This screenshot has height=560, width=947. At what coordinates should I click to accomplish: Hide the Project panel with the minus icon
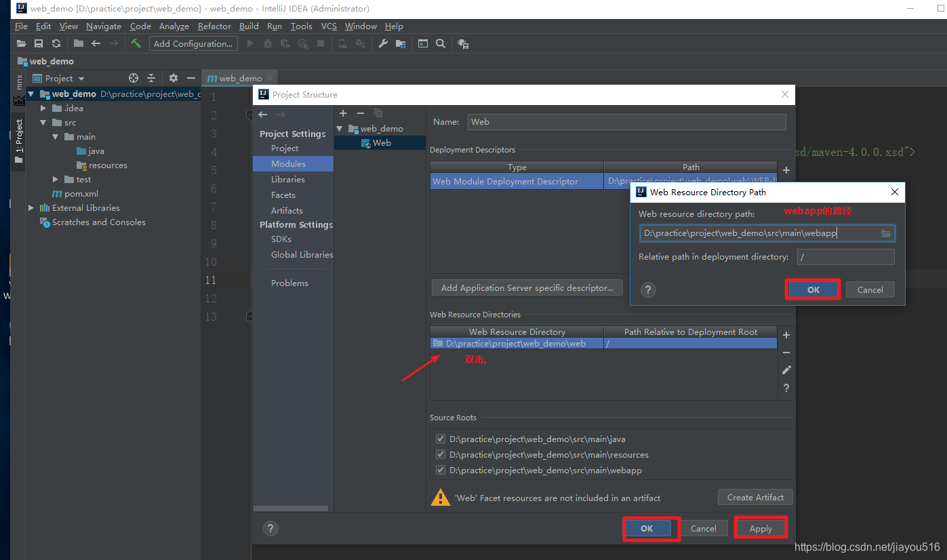[191, 78]
